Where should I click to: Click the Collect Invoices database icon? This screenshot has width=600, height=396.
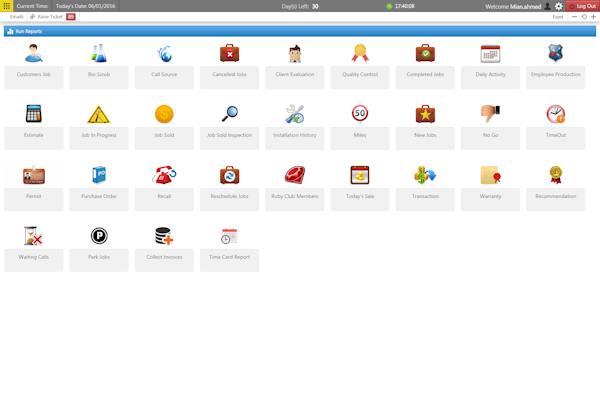click(x=164, y=236)
